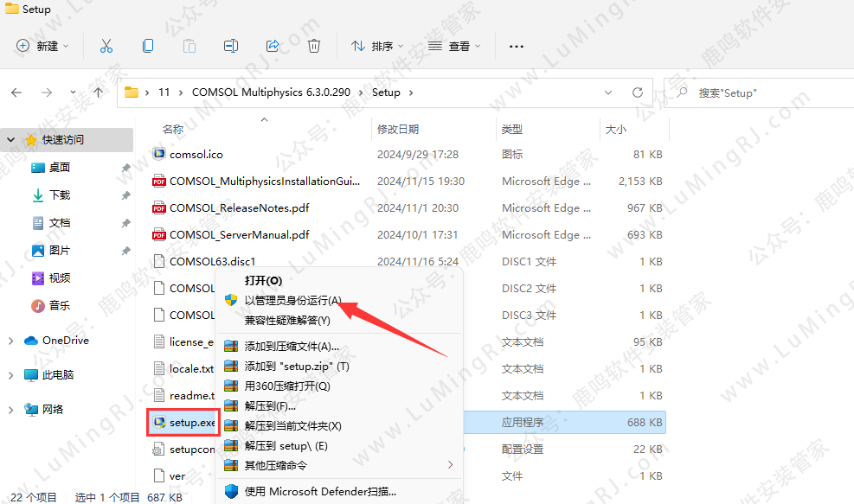Click the 修改日期 column header
Screen dimensions: 854x504
coord(398,130)
